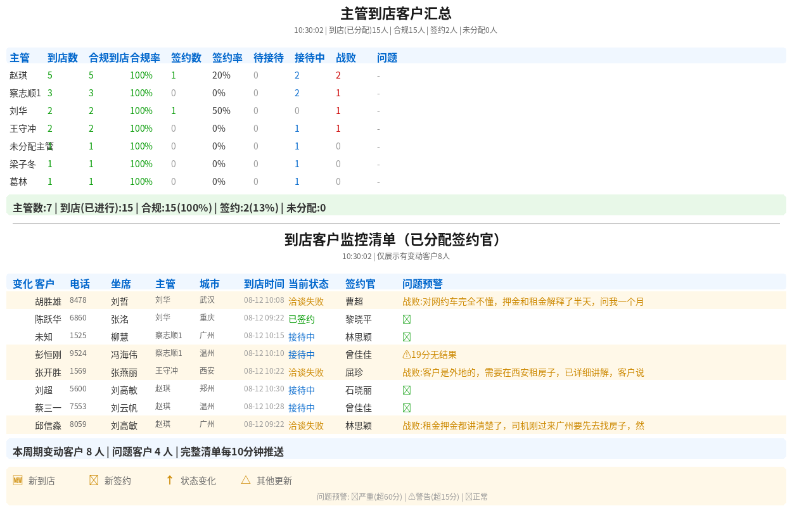Click the normal status icon in 未知 customer's row
Image resolution: width=792 pixels, height=532 pixels.
click(407, 337)
